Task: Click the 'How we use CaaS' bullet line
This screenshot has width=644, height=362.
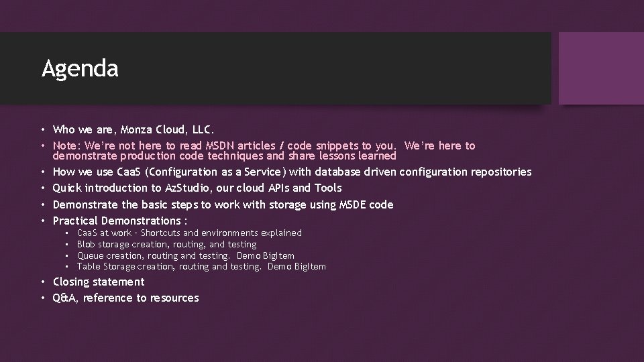Action: click(x=292, y=172)
